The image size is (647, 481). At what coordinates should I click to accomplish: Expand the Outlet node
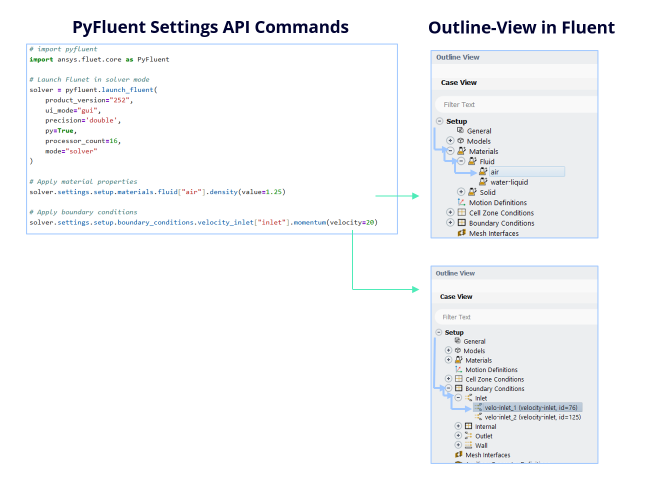tap(458, 436)
